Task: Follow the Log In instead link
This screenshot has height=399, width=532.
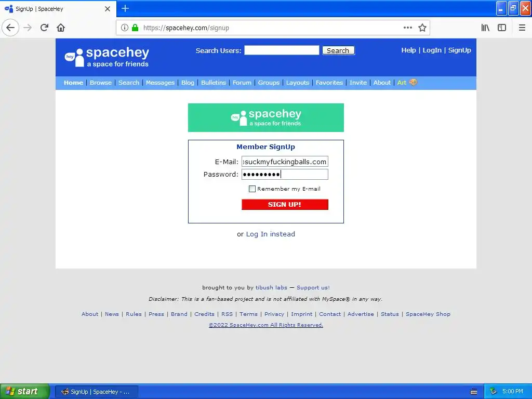Action: (270, 234)
